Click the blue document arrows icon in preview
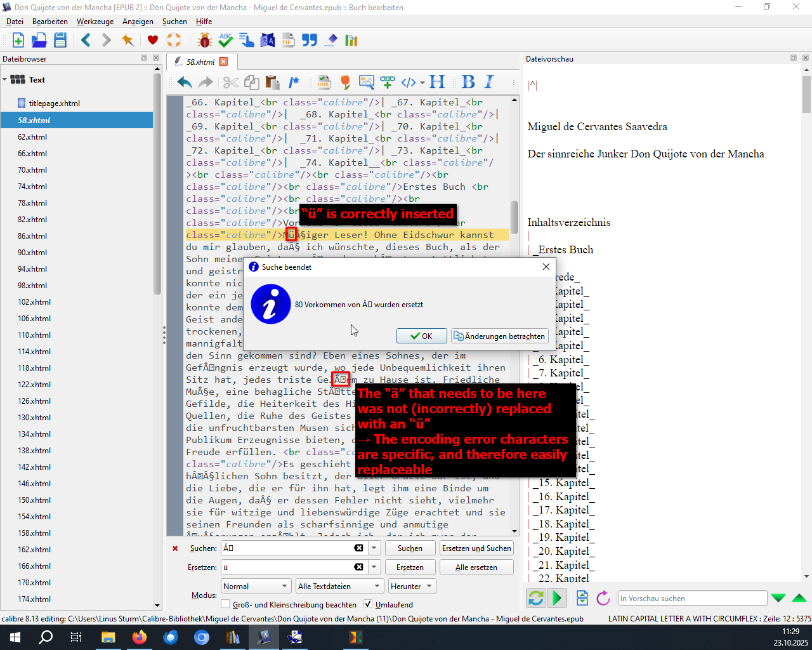The image size is (812, 650). (x=582, y=598)
